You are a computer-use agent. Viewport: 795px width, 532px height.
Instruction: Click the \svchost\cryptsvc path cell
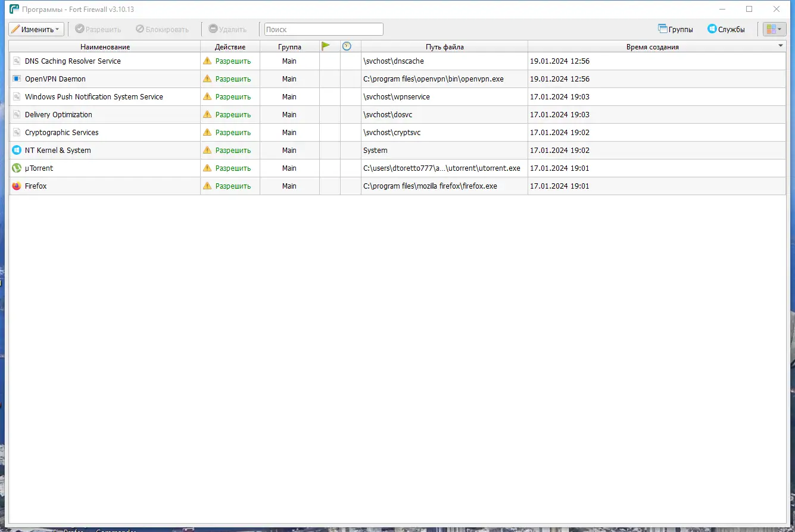tap(445, 133)
